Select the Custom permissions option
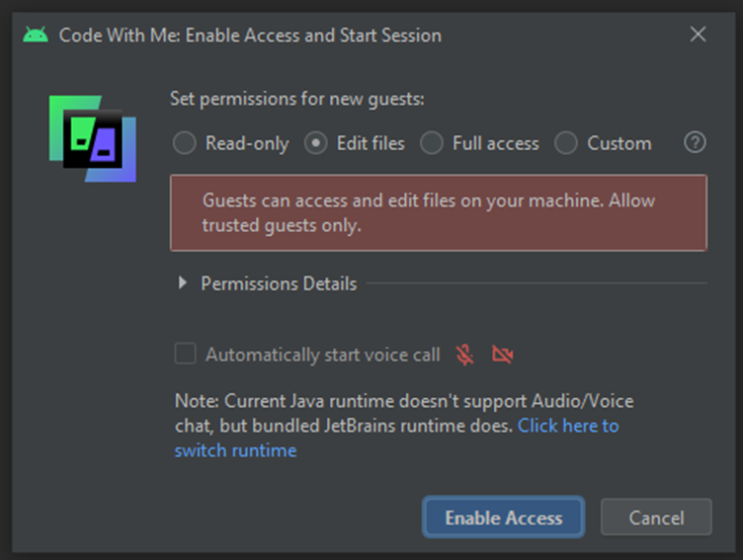 tap(566, 143)
